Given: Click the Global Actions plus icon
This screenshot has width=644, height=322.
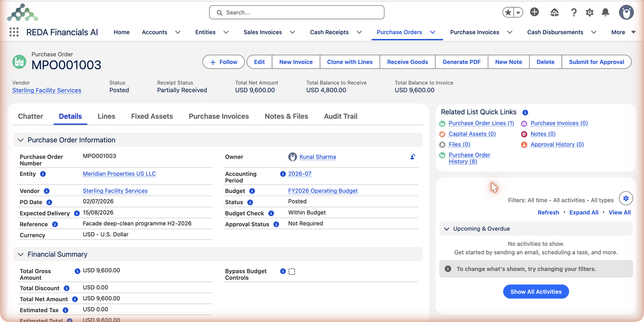Looking at the screenshot, I should point(535,12).
